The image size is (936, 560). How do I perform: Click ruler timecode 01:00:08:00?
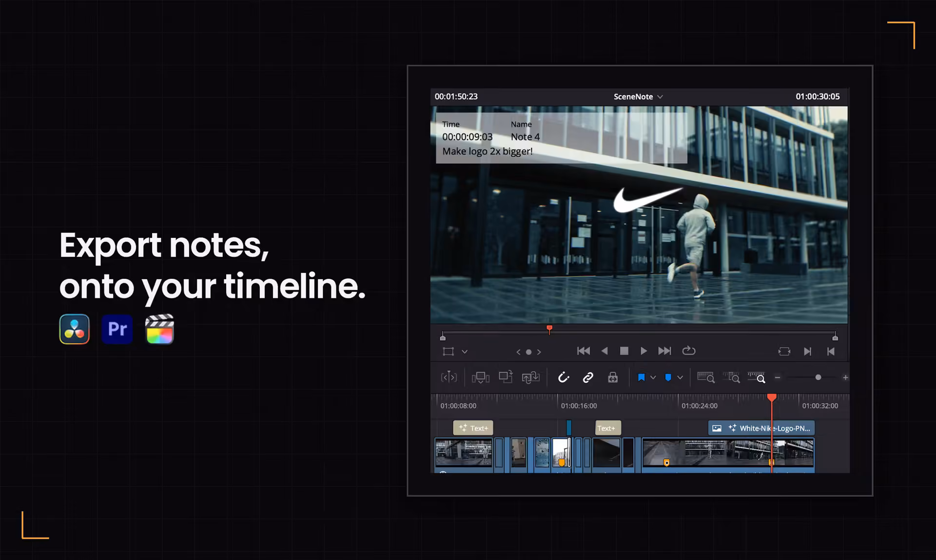click(458, 406)
